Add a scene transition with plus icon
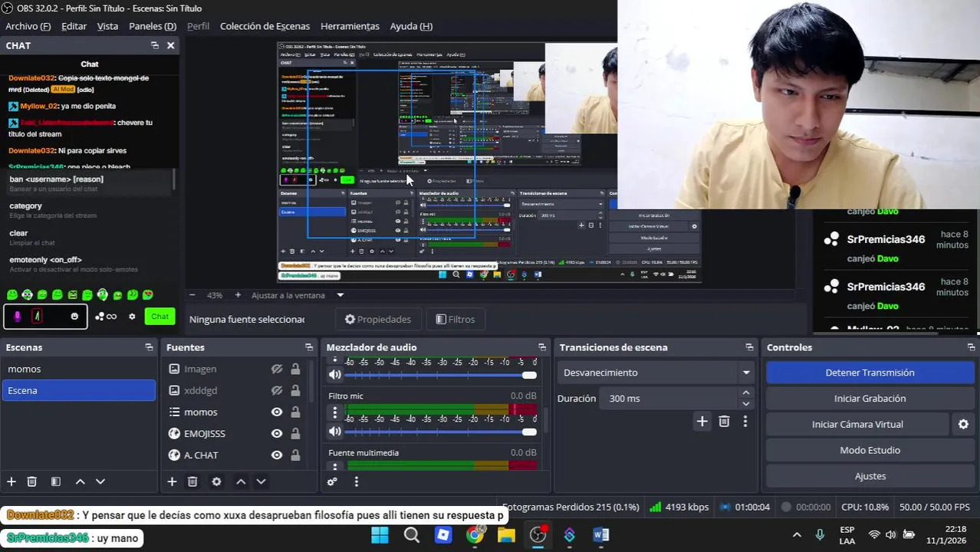Screen dimensions: 980x552 [702, 421]
